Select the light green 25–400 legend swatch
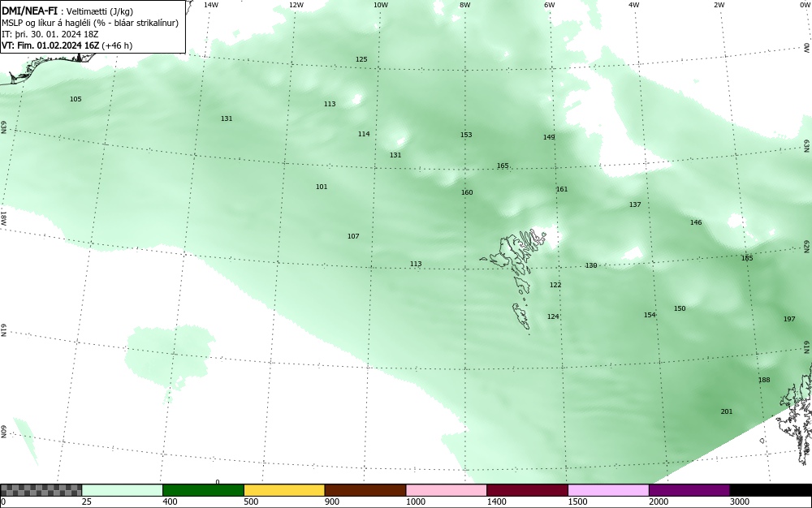Image resolution: width=812 pixels, height=508 pixels. point(123,490)
